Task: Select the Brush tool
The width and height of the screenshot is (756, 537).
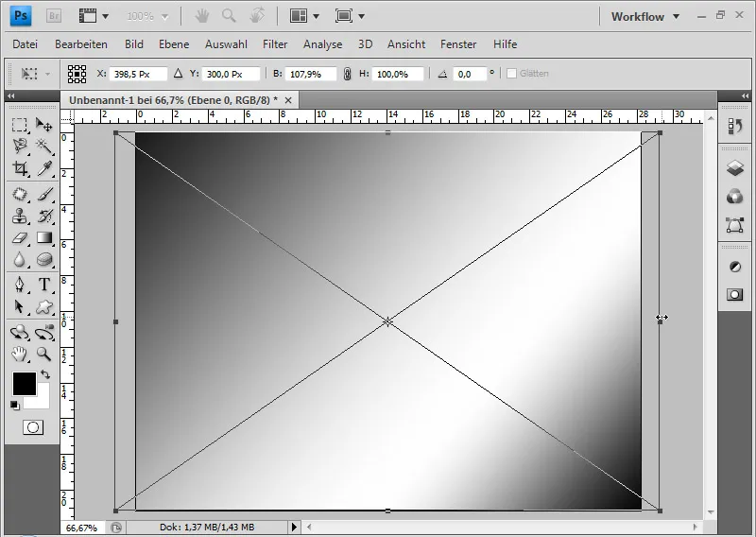Action: [x=44, y=194]
